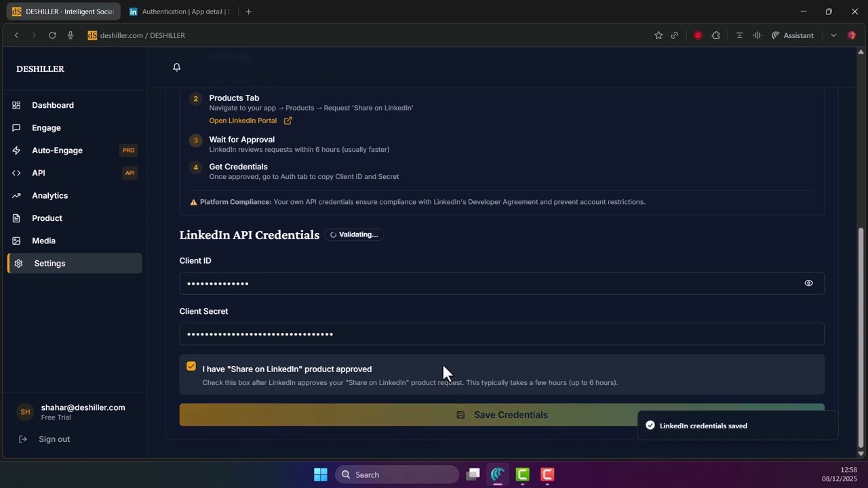Image resolution: width=868 pixels, height=488 pixels.
Task: Click the audio waveform icon in browser toolbar
Action: [757, 35]
